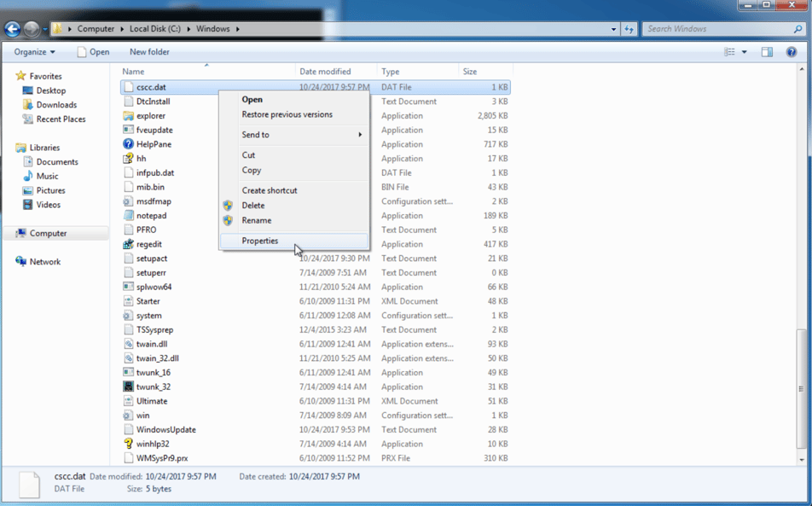Select the HelpPane application icon
The height and width of the screenshot is (506, 812).
[129, 144]
